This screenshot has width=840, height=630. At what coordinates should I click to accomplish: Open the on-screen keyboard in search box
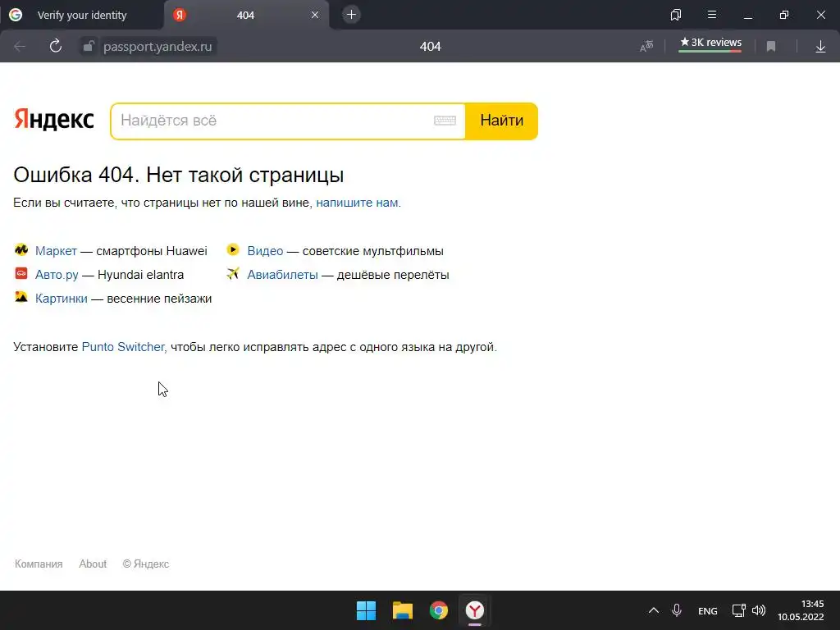(x=445, y=121)
